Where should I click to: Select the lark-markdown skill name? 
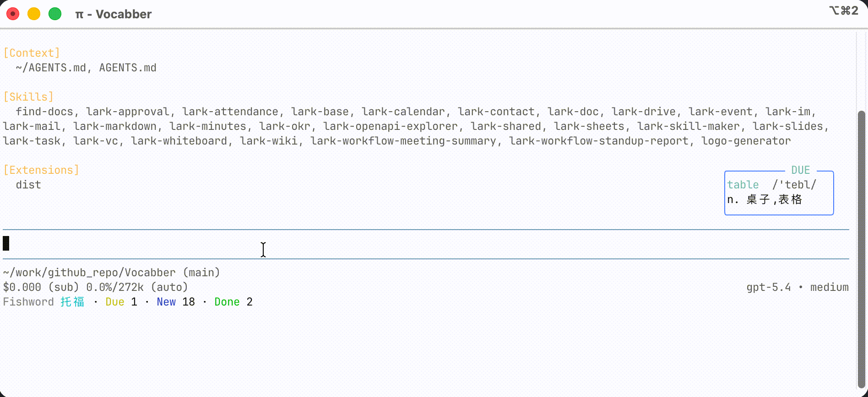tap(115, 126)
